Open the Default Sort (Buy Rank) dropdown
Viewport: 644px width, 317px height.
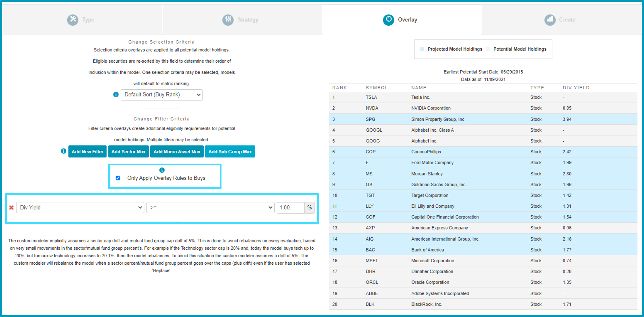tap(162, 95)
